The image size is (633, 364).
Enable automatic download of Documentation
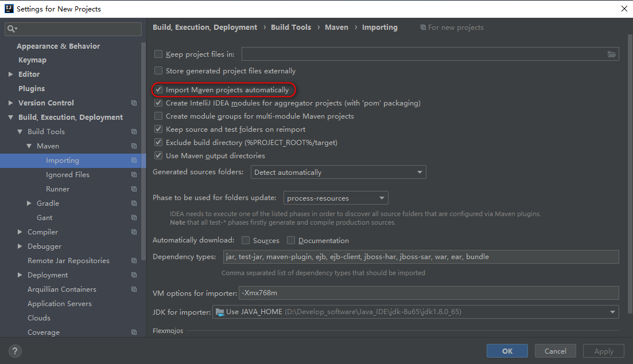point(290,240)
